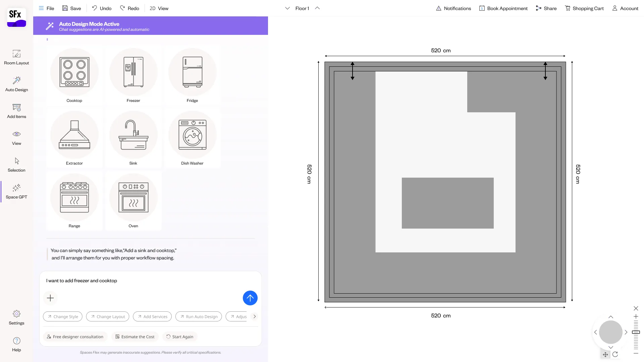Click the View eye icon in sidebar

pos(16,134)
